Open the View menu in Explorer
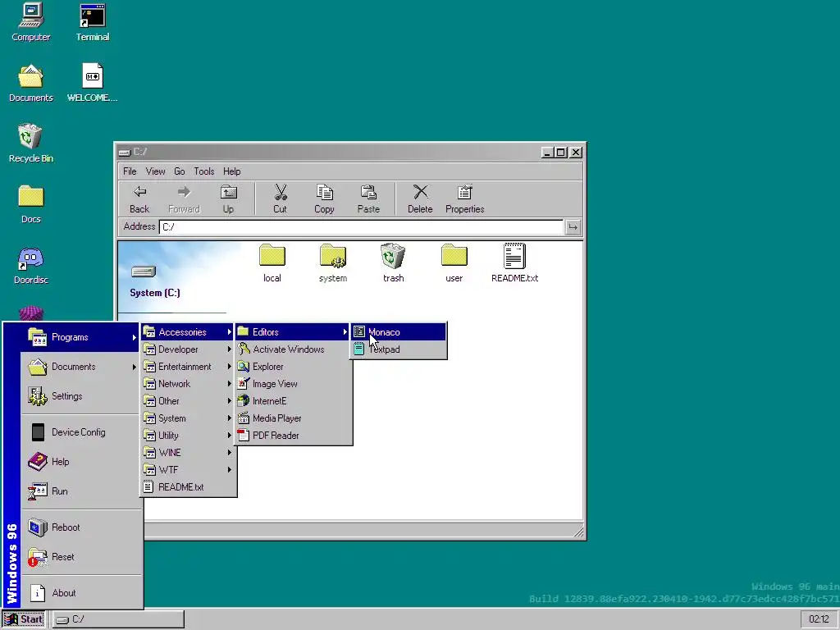 (155, 171)
